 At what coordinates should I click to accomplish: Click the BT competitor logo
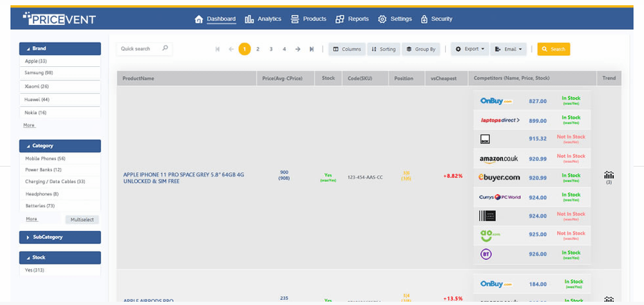click(x=486, y=254)
